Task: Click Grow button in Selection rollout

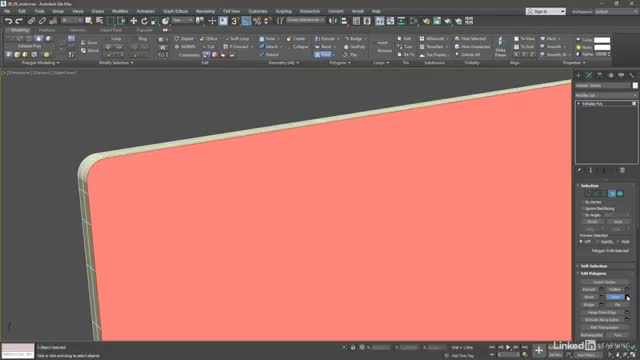Action: 618,222
